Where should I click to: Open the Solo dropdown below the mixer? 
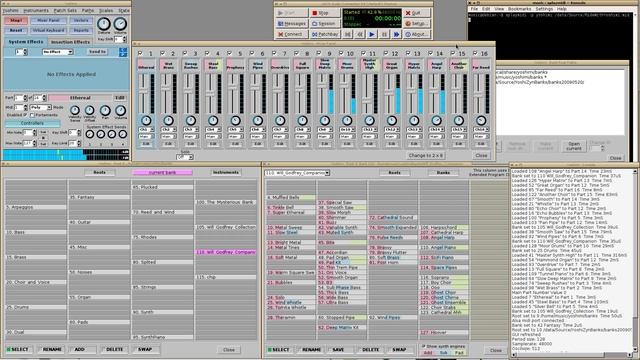pos(185,157)
